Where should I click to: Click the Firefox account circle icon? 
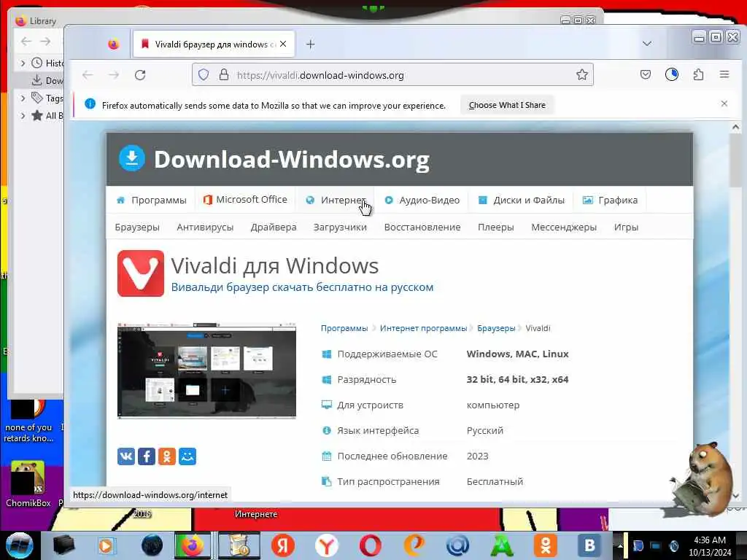(x=672, y=74)
